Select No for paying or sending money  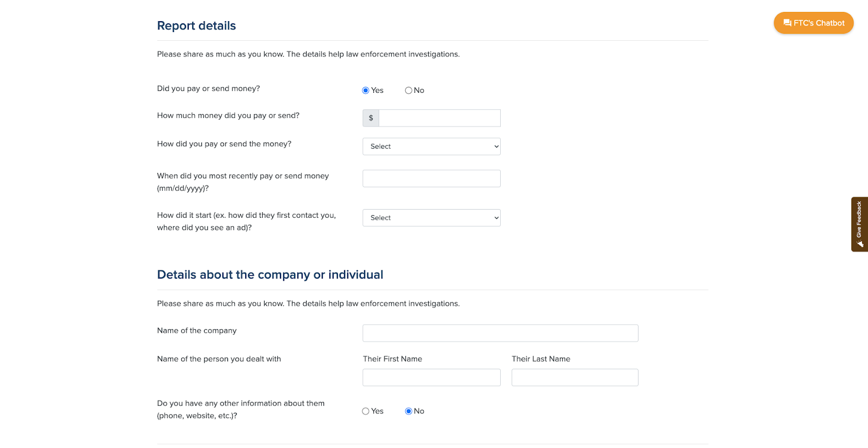pos(409,91)
